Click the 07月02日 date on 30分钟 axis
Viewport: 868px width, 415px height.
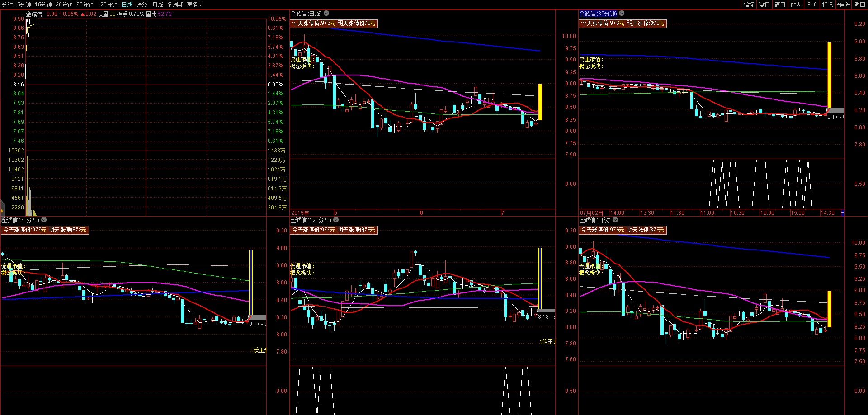(x=591, y=212)
